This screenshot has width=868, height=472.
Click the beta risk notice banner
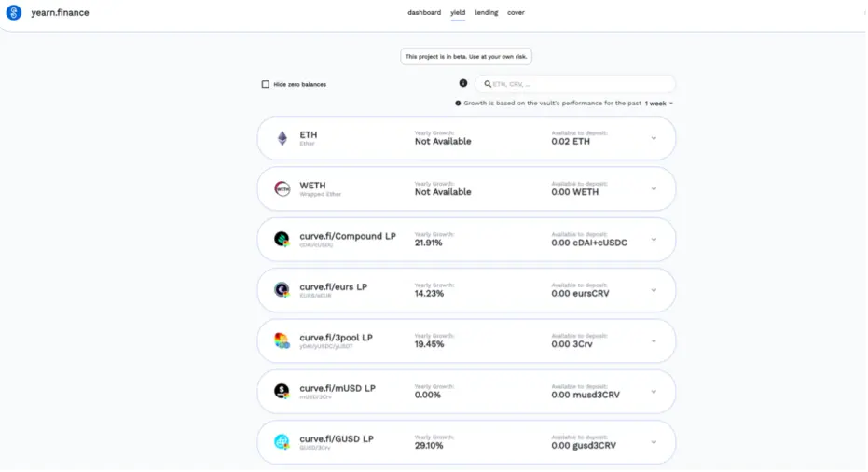466,57
